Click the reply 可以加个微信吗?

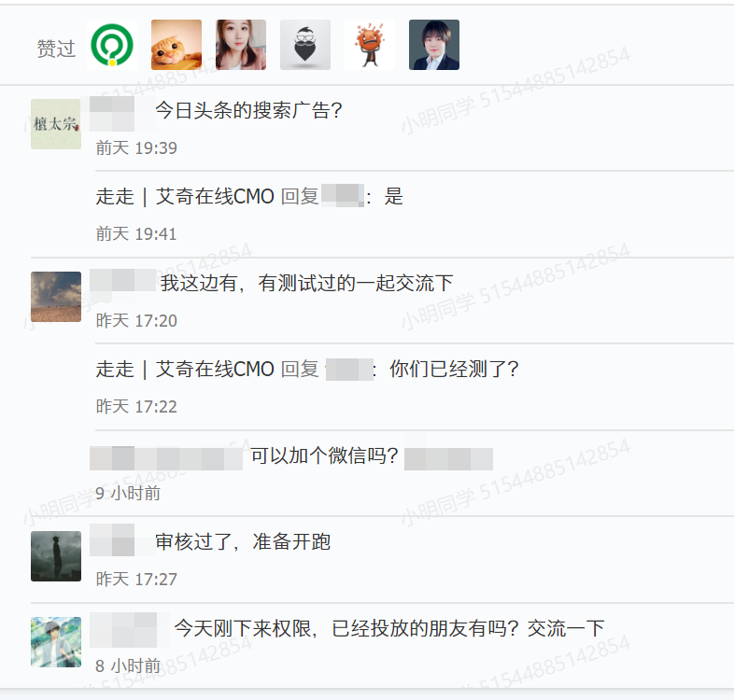click(x=324, y=455)
